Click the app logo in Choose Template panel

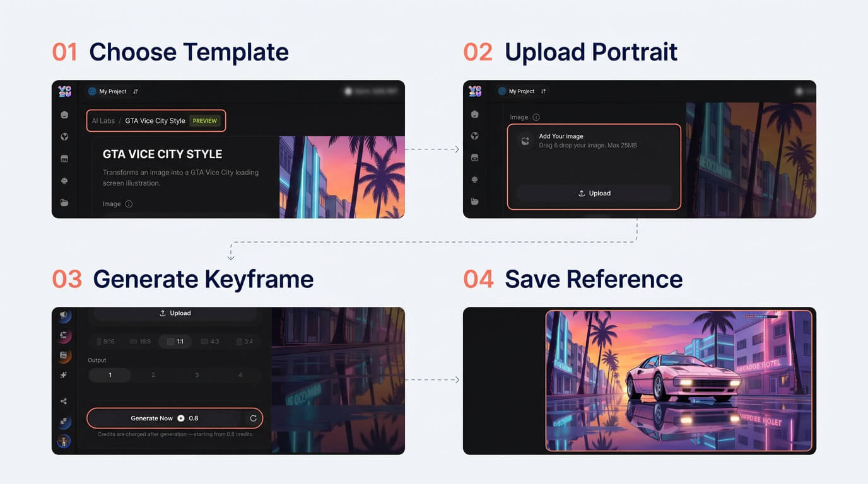[64, 91]
